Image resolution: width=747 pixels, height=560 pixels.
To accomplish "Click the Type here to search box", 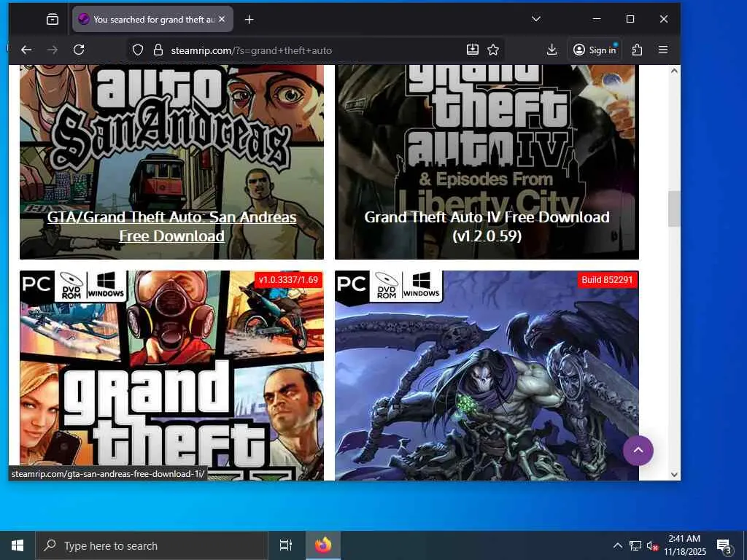I will 152,545.
